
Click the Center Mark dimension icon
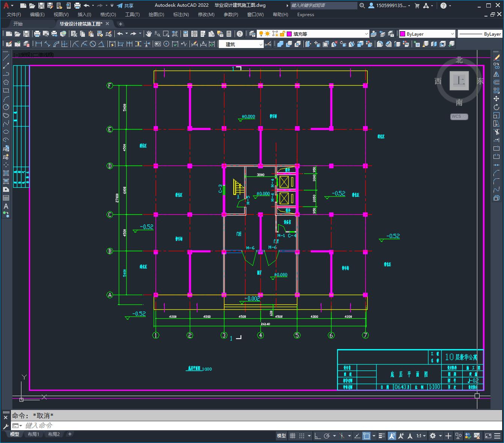(x=166, y=44)
